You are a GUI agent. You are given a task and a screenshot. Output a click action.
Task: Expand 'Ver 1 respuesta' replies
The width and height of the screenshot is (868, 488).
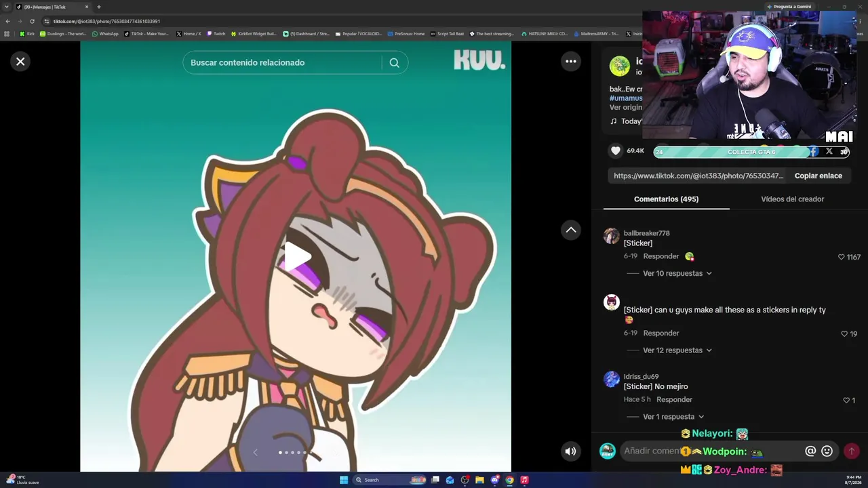(x=673, y=417)
